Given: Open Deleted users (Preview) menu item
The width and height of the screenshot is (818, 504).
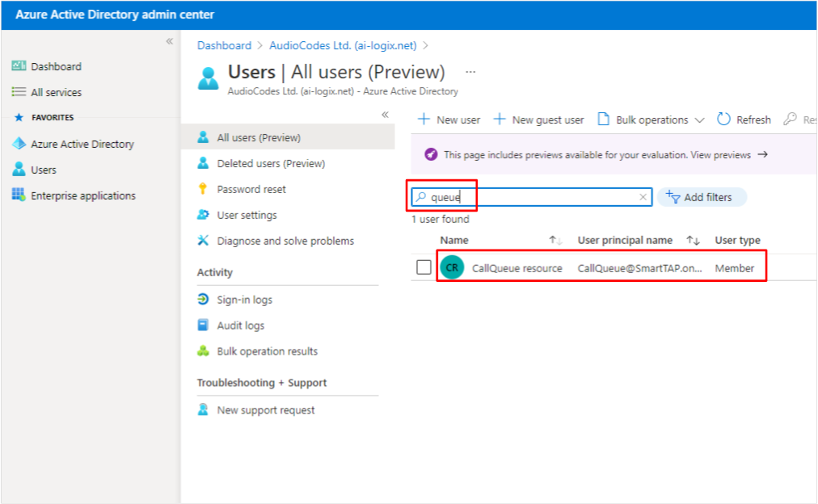Looking at the screenshot, I should coord(271,163).
